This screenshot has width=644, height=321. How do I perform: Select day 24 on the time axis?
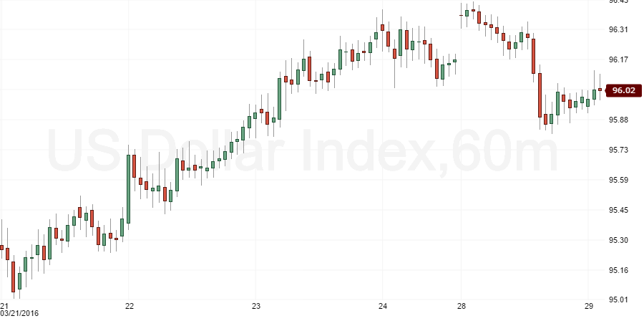(382, 306)
